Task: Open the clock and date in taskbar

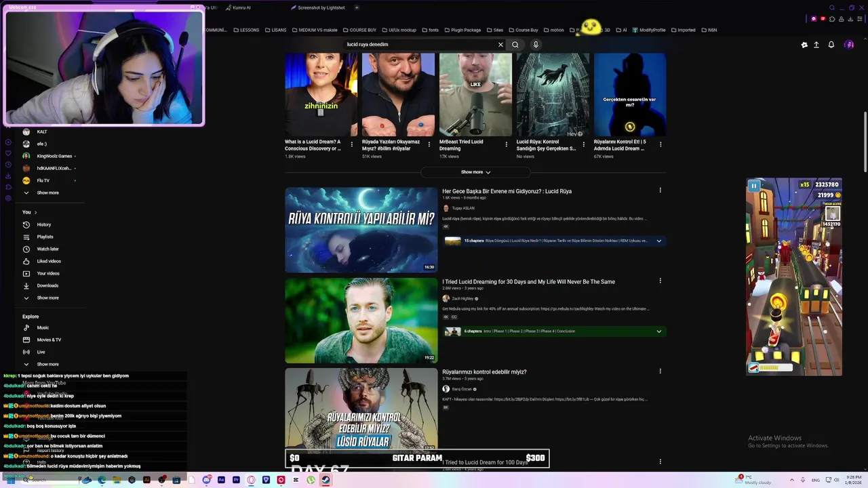Action: [x=853, y=479]
